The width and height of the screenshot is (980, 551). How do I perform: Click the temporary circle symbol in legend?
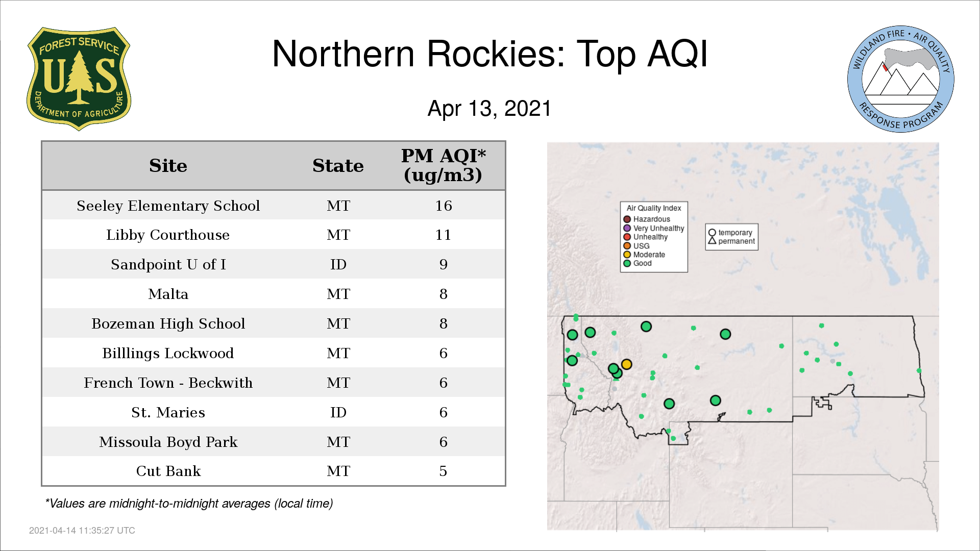pos(712,233)
